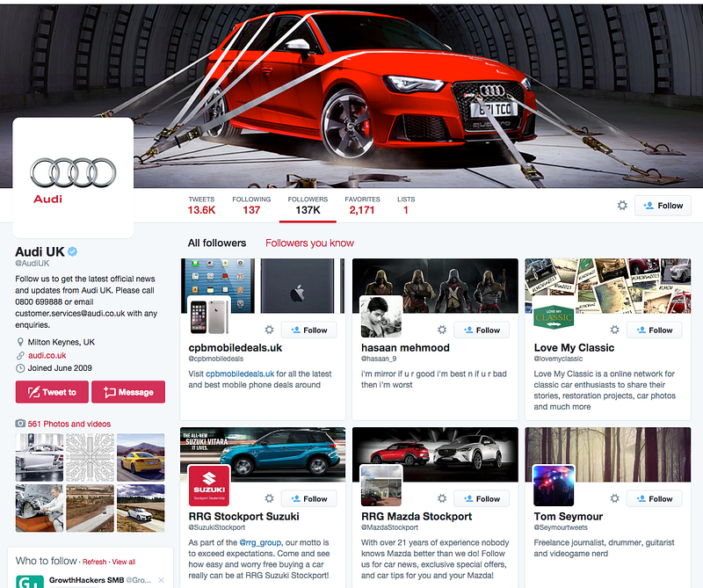703x588 pixels.
Task: Open gear options for RRG Mazda Stockport
Action: pos(442,498)
